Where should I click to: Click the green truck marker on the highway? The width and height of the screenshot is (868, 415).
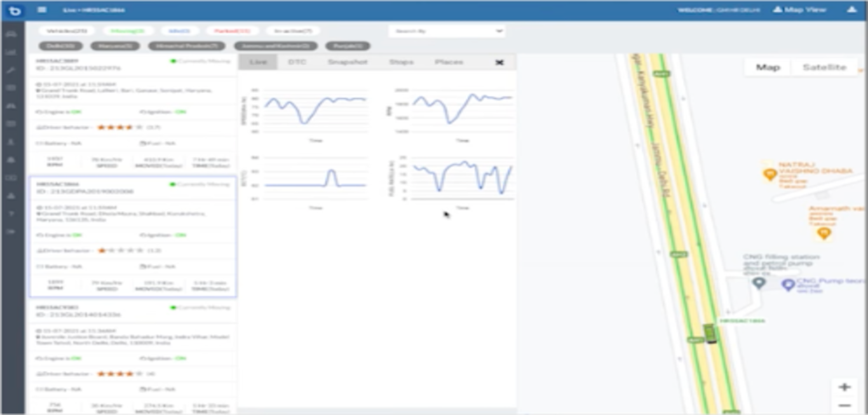(x=710, y=334)
